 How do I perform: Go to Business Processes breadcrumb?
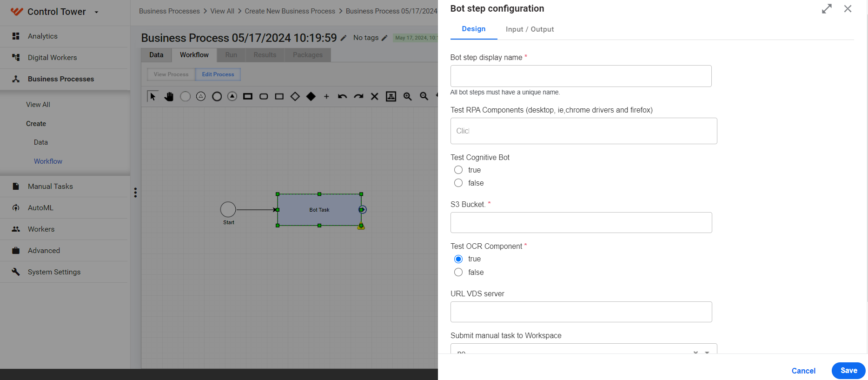pos(169,11)
